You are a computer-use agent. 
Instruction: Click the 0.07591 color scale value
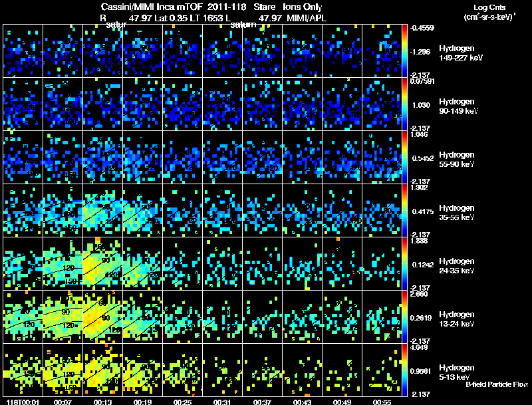pos(422,81)
